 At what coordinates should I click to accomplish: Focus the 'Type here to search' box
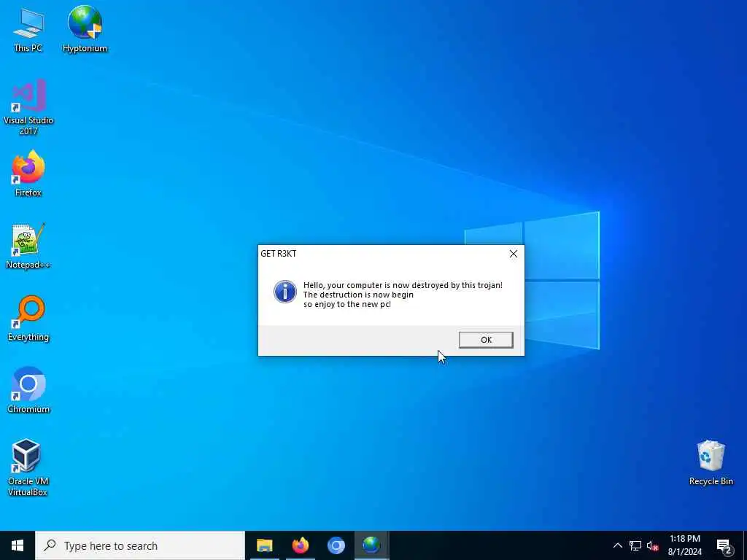140,545
